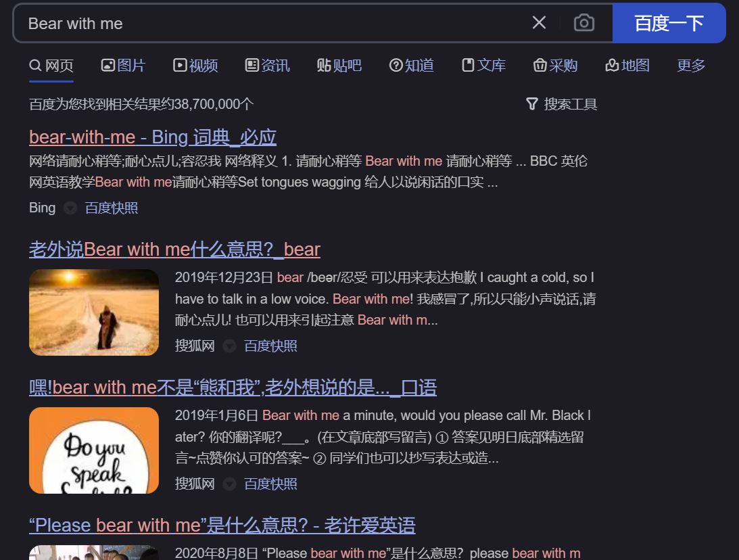Open the 'bear-with-me - Bing 词典_必应' result
The width and height of the screenshot is (739, 560).
coord(153,137)
